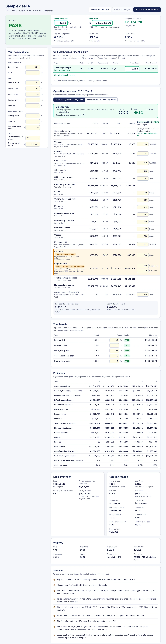Edit the Loan to value field
This screenshot has width=166, height=644.
33,83
